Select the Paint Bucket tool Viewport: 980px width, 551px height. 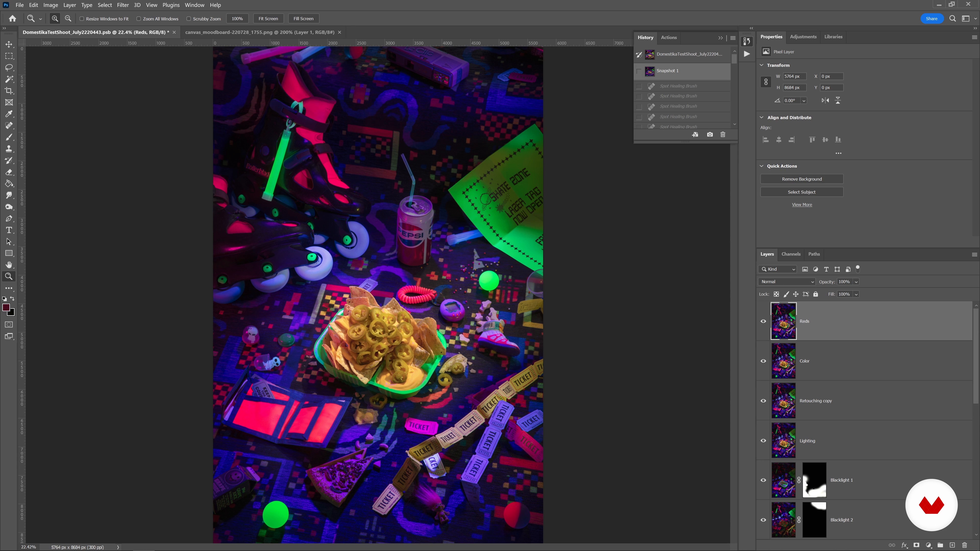9,184
